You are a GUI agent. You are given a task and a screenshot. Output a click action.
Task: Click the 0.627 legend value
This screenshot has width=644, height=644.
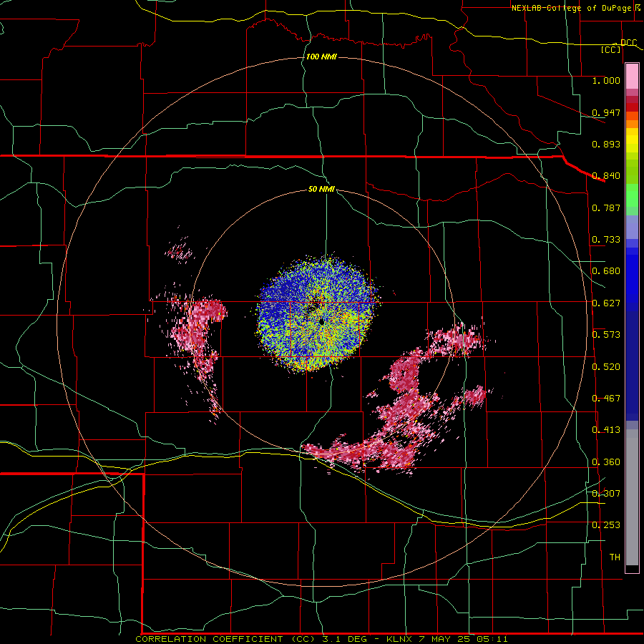tap(606, 303)
